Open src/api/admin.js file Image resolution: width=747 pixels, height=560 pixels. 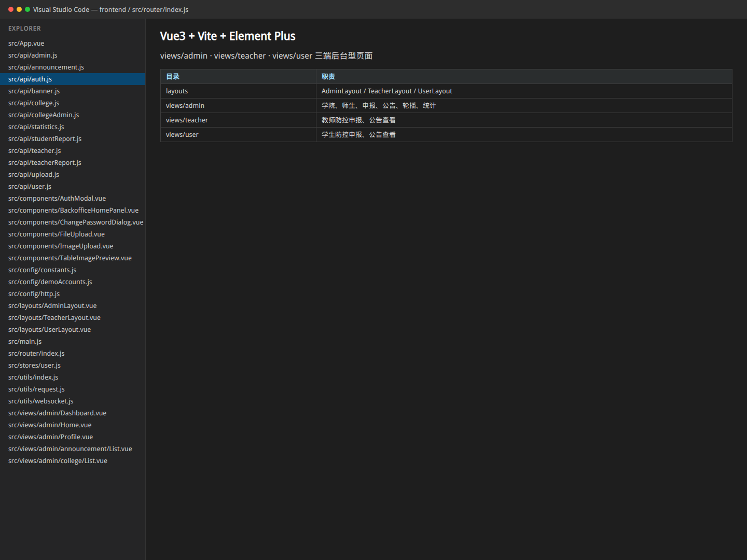pos(73,55)
